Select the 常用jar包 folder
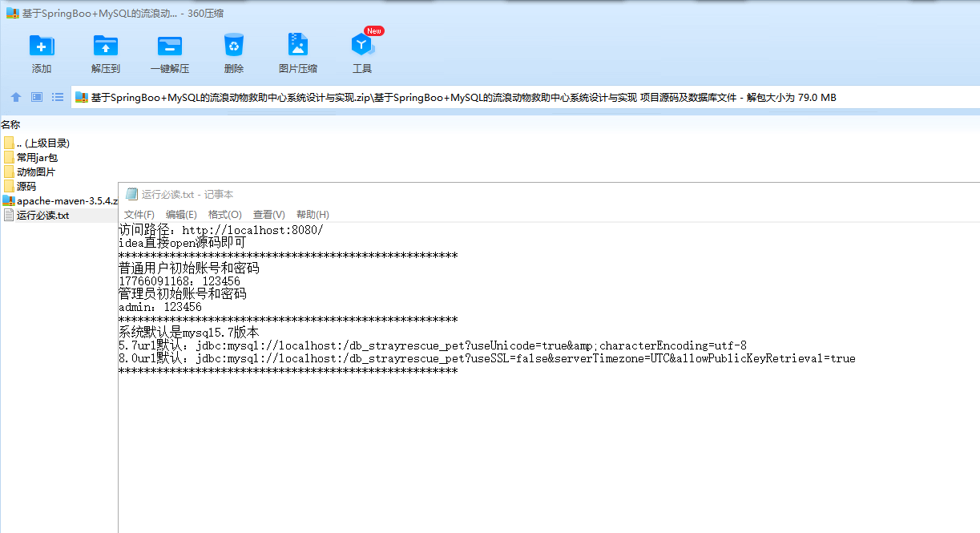This screenshot has height=533, width=980. 31,158
